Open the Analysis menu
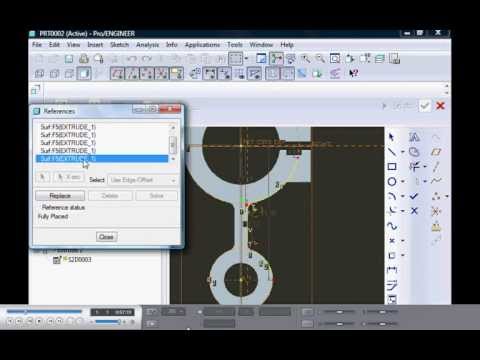The image size is (480, 360). [x=147, y=45]
